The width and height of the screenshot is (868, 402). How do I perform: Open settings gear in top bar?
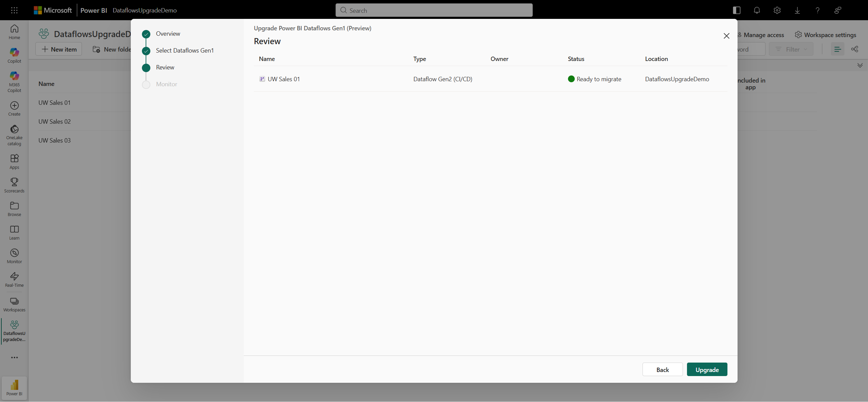coord(777,10)
